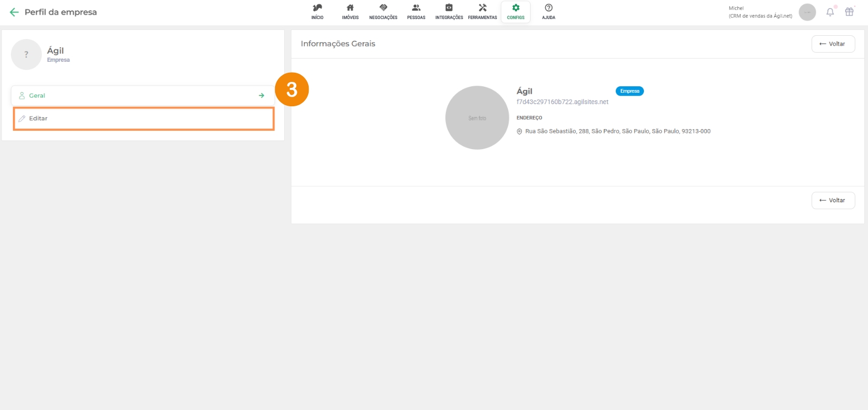
Task: Click the bottom Voltar button
Action: point(833,200)
